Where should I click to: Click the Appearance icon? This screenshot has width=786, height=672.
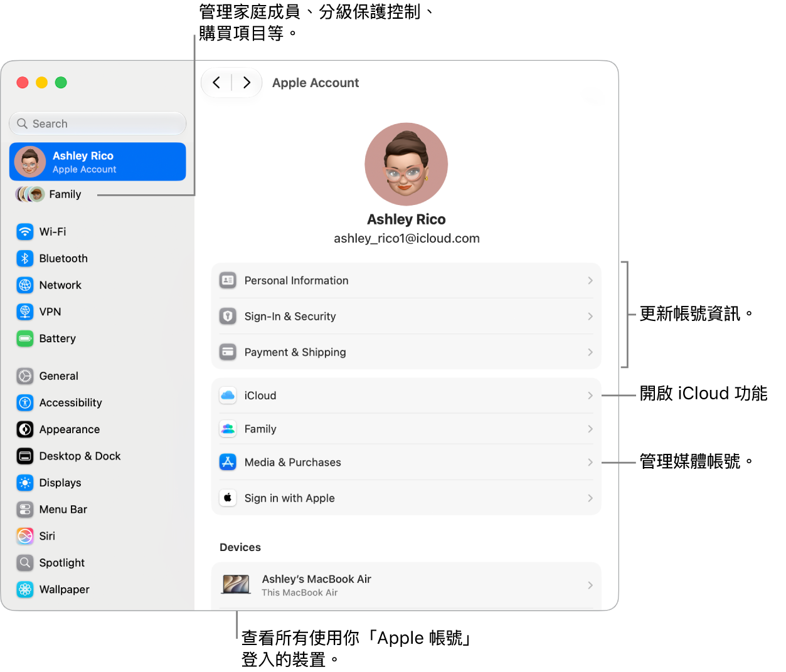[x=25, y=429]
